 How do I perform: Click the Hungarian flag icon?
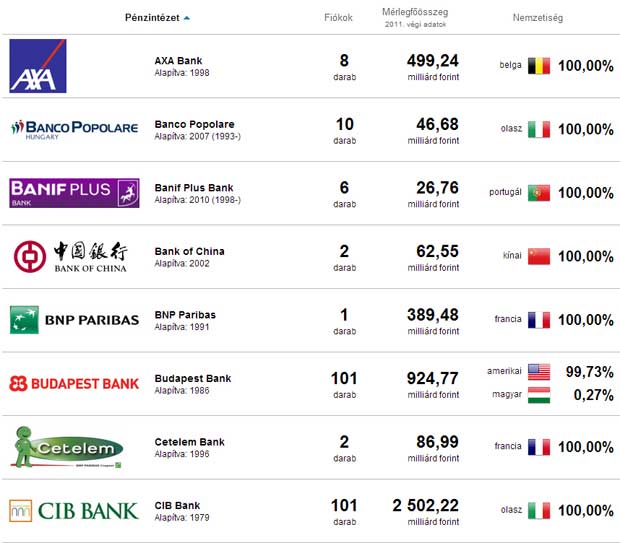coord(539,395)
